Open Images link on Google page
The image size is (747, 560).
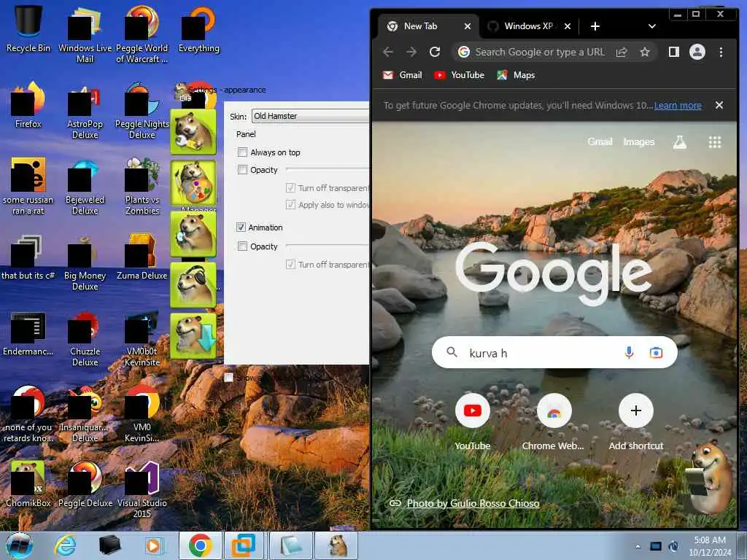(639, 141)
